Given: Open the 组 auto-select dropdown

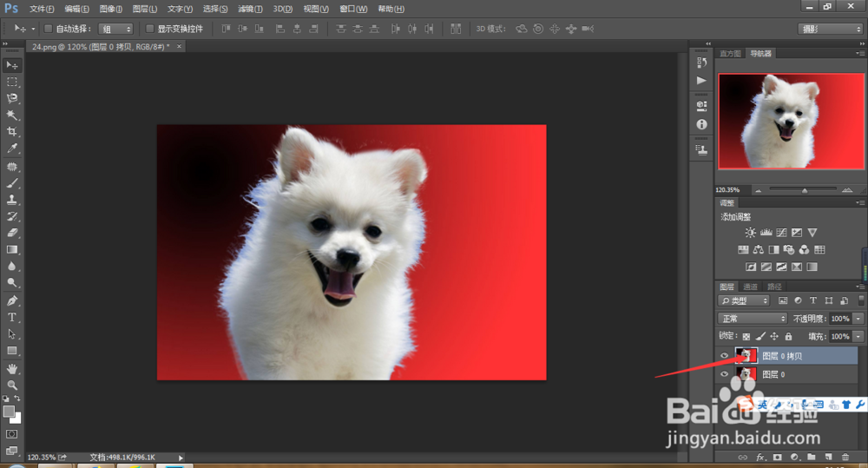Looking at the screenshot, I should point(115,29).
